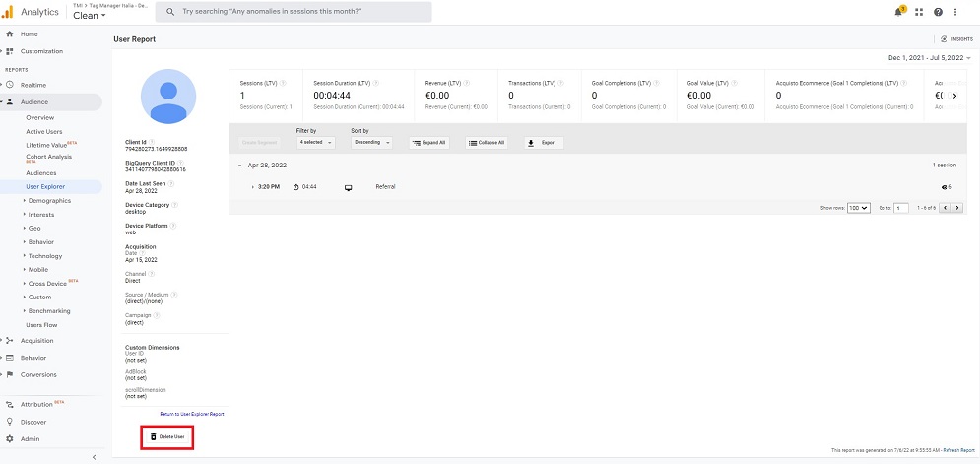The width and height of the screenshot is (980, 464).
Task: Select User Explorer in the sidebar
Action: click(45, 186)
